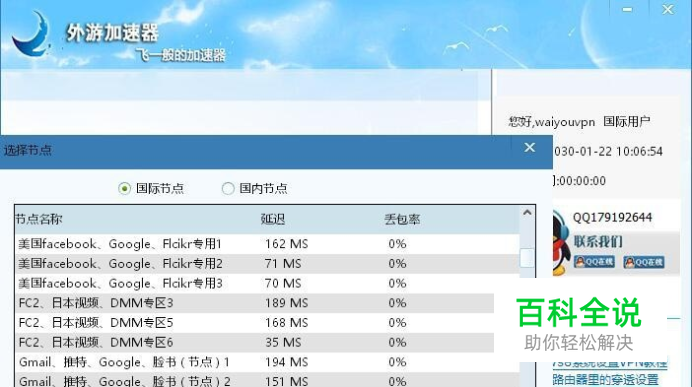Image resolution: width=692 pixels, height=387 pixels.
Task: Select the 国内节点 radio button
Action: coord(228,189)
